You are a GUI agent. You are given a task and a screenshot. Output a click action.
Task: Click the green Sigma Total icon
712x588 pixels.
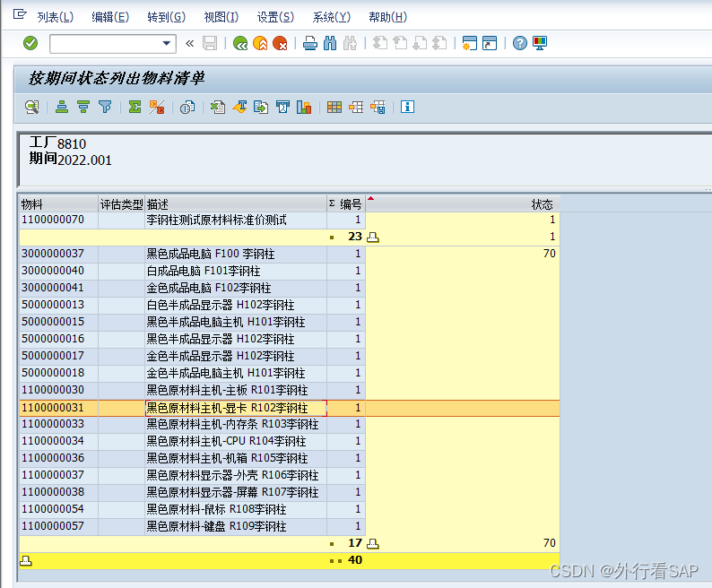(x=135, y=108)
